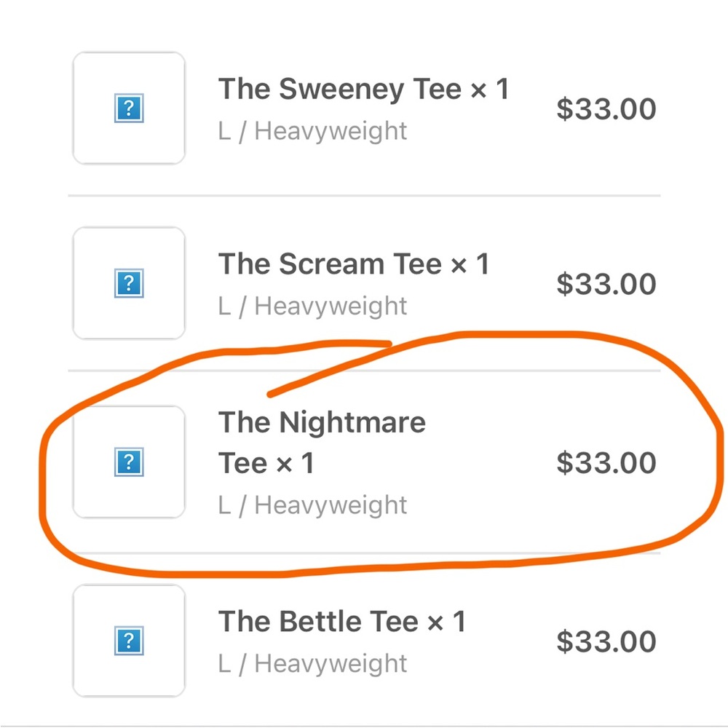Open The Bettle Tee product name
The image size is (728, 728).
(x=317, y=622)
